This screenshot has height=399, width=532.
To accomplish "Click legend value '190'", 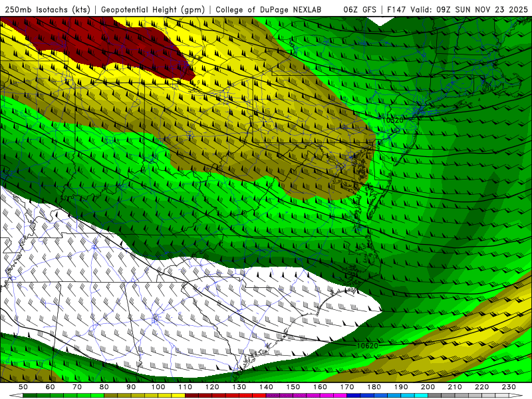I will (x=401, y=387).
